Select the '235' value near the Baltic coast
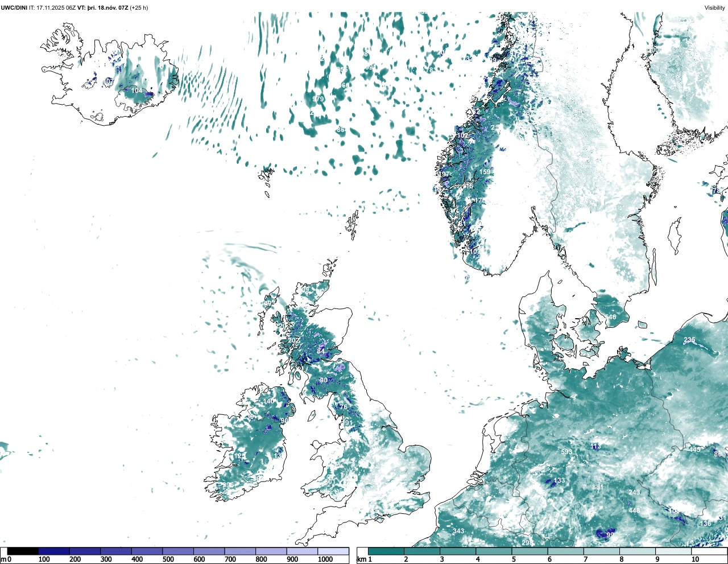Screen dimensions: 728x564 click(x=689, y=340)
